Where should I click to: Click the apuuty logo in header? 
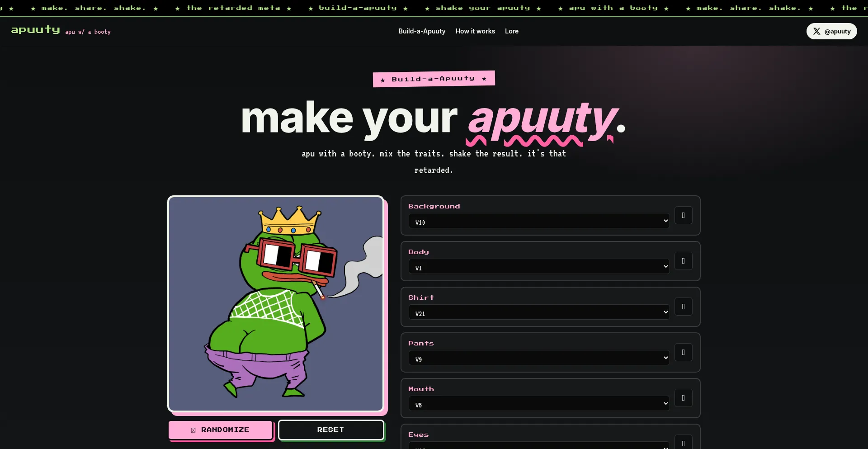click(35, 30)
